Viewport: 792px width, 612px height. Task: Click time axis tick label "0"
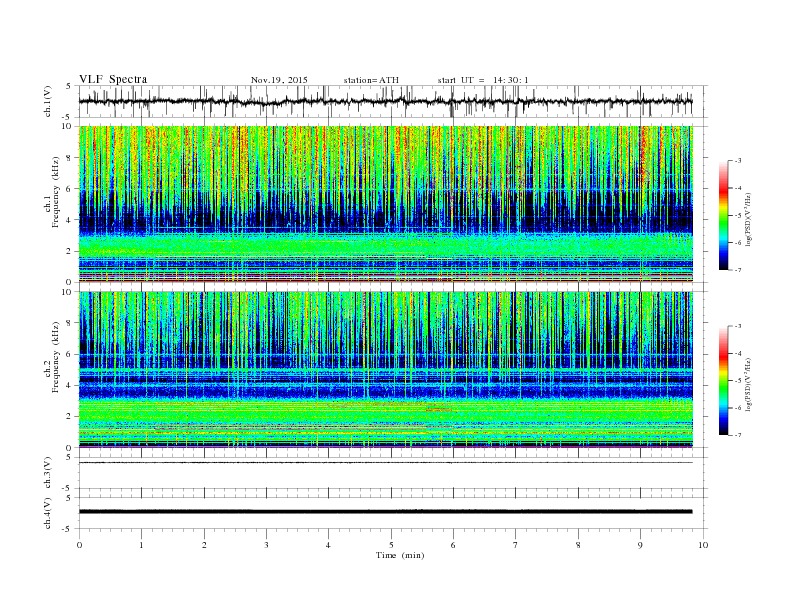79,545
